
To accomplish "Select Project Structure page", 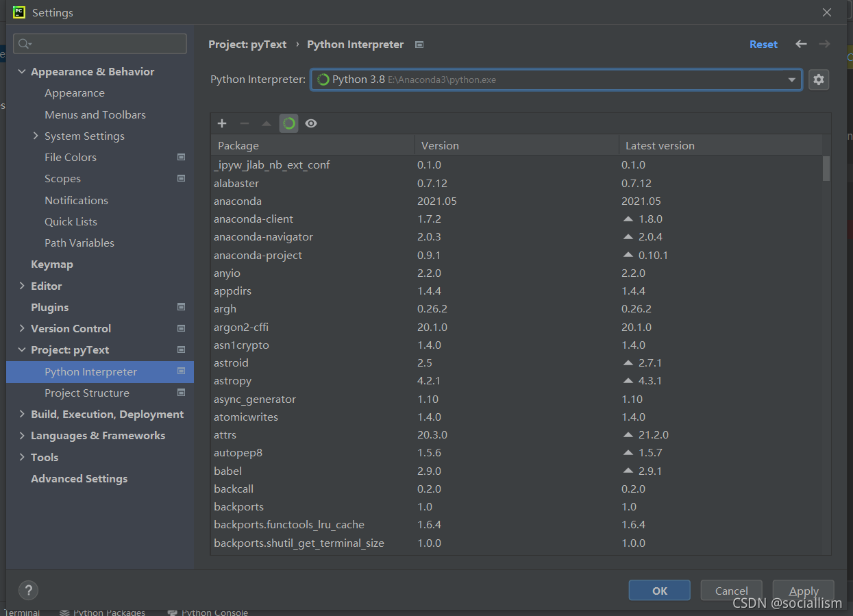I will pyautogui.click(x=87, y=393).
